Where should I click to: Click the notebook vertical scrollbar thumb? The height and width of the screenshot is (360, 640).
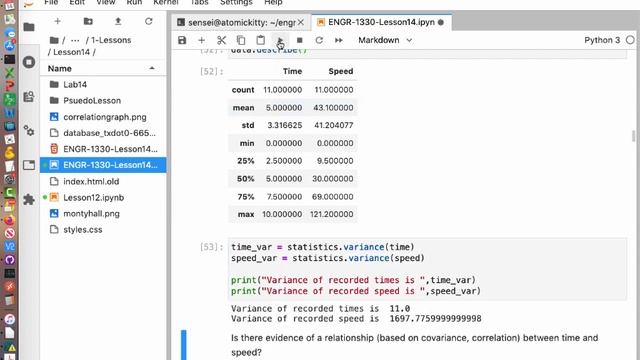(633, 136)
